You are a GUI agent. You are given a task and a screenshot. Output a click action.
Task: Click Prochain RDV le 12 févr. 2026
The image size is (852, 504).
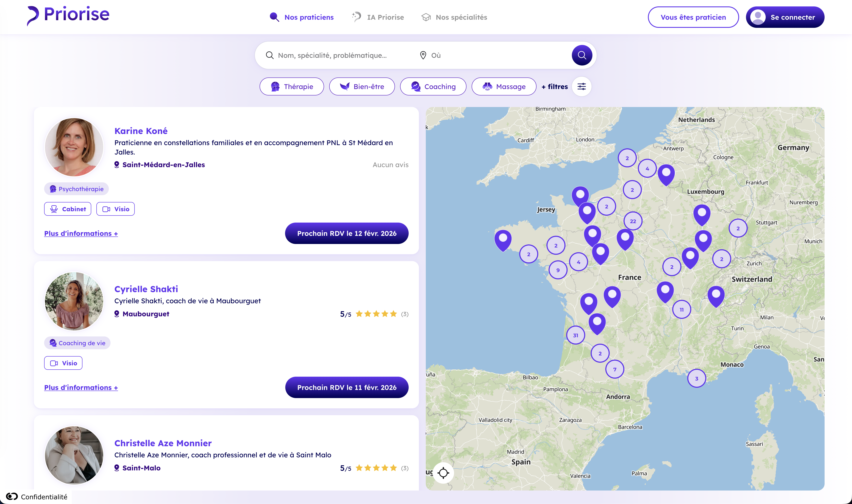[x=346, y=233]
